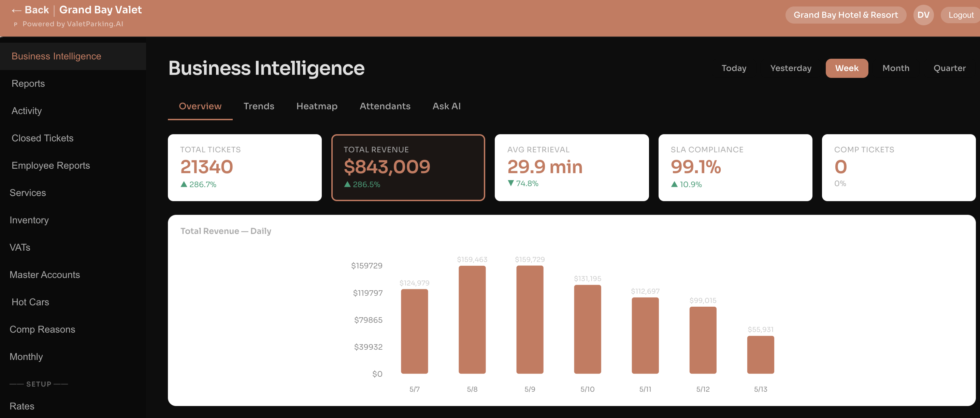Click the 5/13 revenue bar
This screenshot has height=418, width=980.
coord(761,355)
